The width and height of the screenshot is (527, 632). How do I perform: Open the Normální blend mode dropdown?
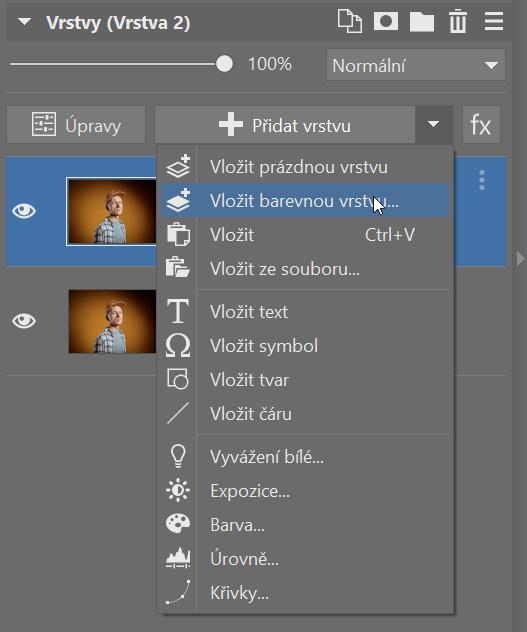click(415, 65)
